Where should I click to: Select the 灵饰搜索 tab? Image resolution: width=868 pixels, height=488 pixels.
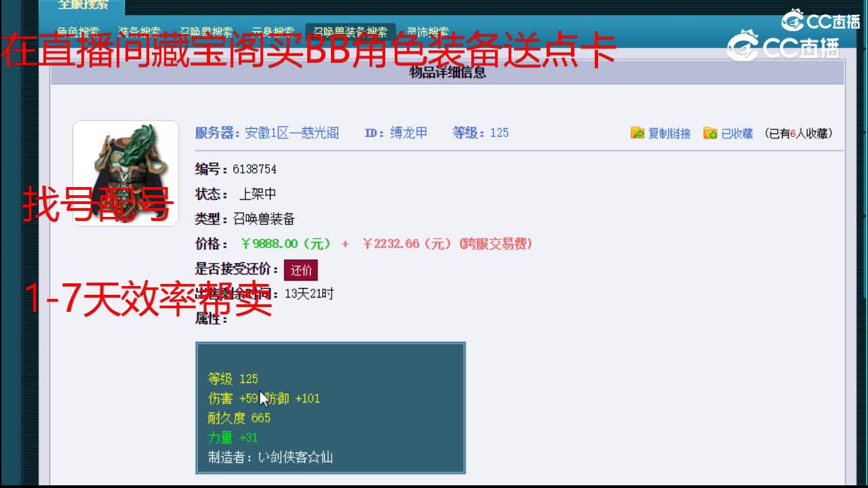click(427, 31)
